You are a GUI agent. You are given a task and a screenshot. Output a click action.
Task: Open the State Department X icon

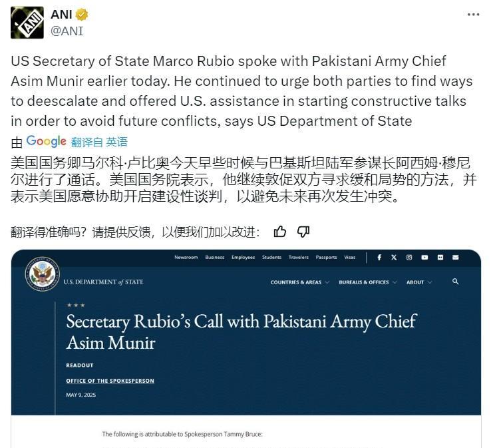(x=394, y=258)
